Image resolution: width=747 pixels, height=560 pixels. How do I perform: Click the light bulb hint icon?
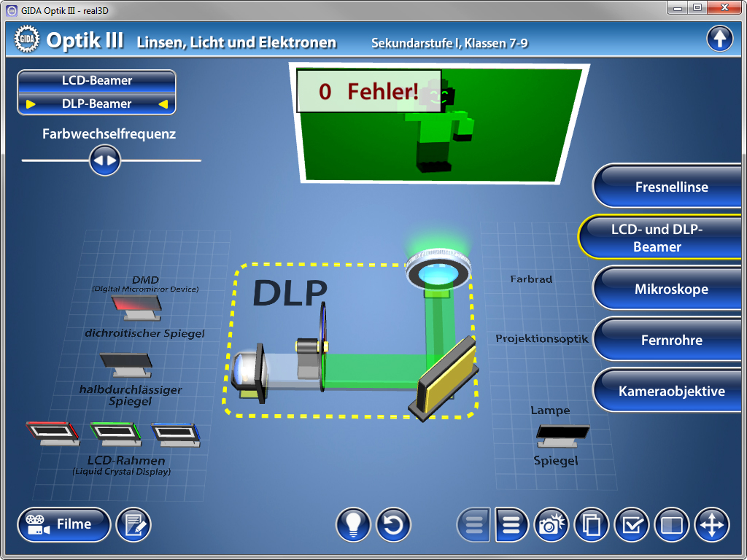[354, 525]
